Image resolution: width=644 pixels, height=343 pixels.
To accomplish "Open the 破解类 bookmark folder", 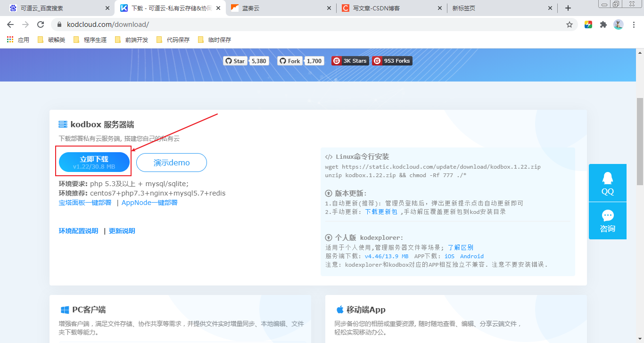I will coord(51,40).
